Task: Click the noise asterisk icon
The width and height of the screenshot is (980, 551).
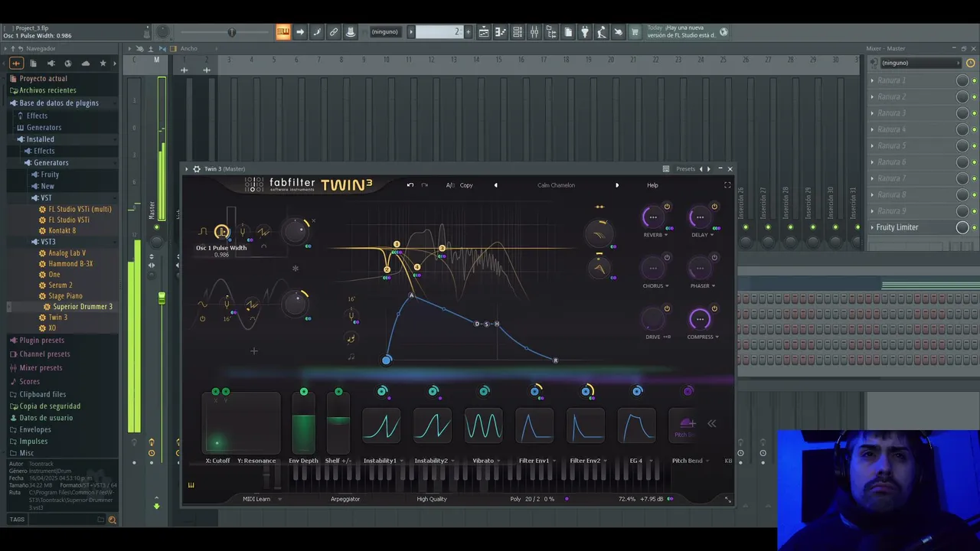Action: point(296,269)
